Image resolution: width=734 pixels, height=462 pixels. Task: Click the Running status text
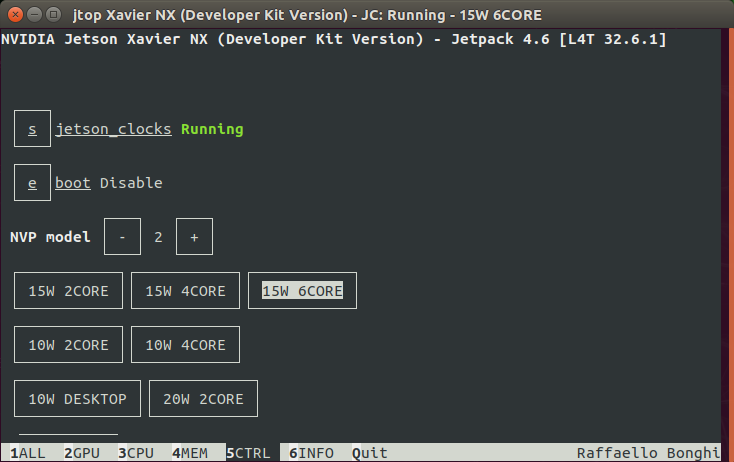click(212, 129)
